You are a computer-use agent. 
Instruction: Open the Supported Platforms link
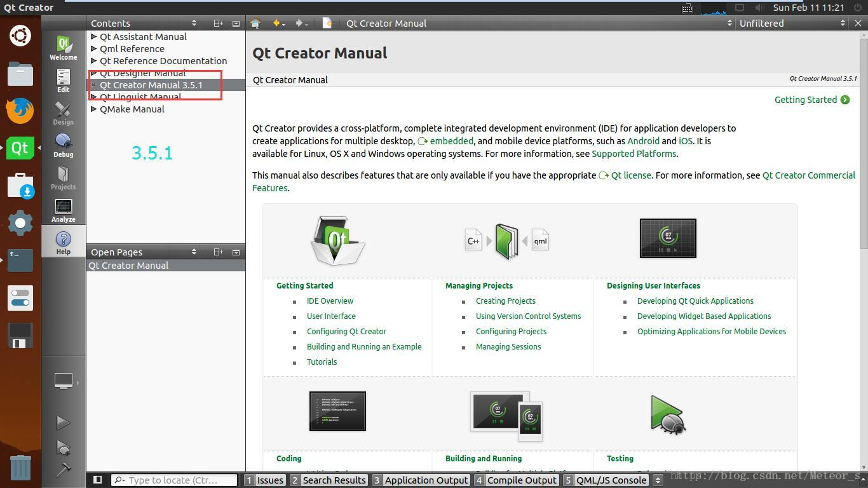coord(634,153)
